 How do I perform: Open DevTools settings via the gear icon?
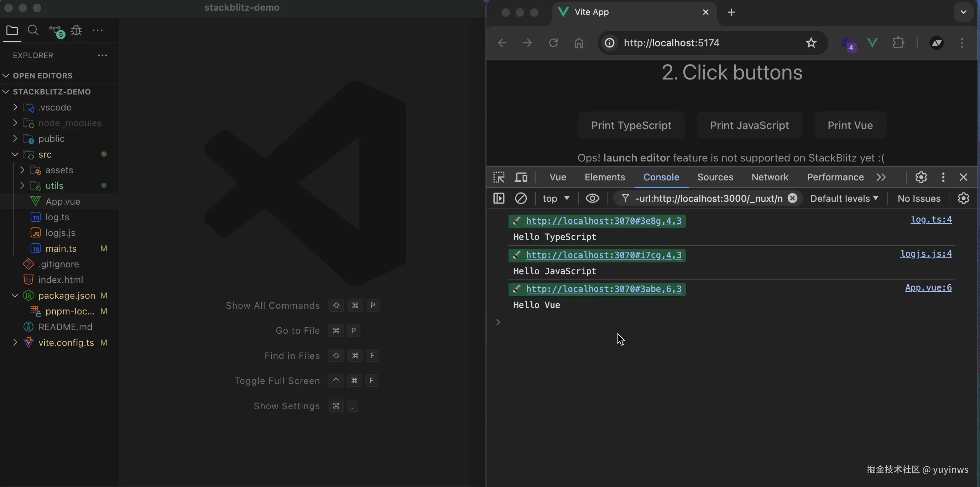coord(921,177)
